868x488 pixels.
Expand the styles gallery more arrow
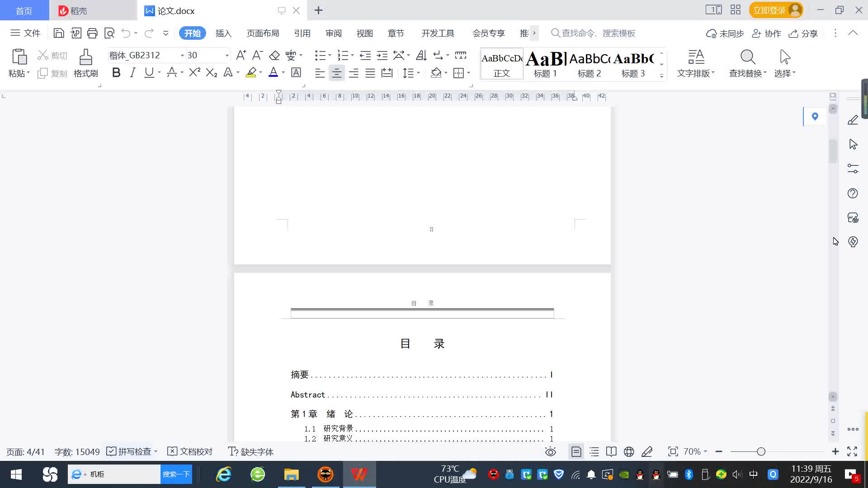661,75
